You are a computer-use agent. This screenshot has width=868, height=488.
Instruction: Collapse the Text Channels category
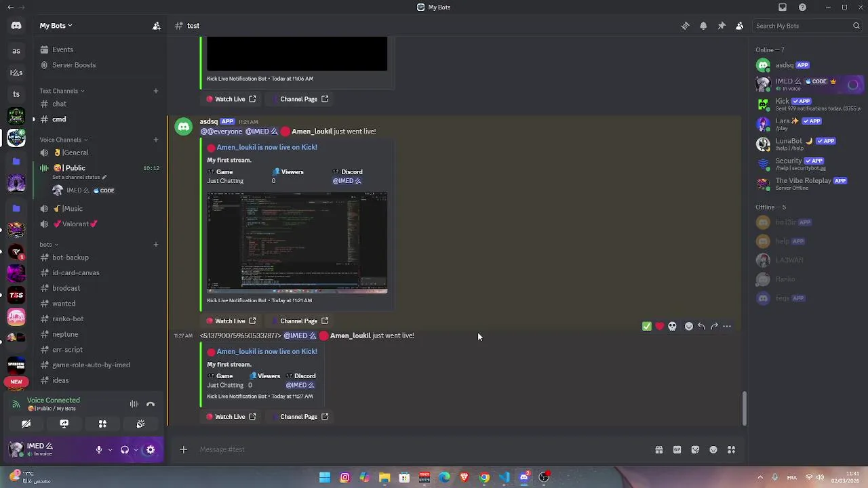(x=62, y=91)
